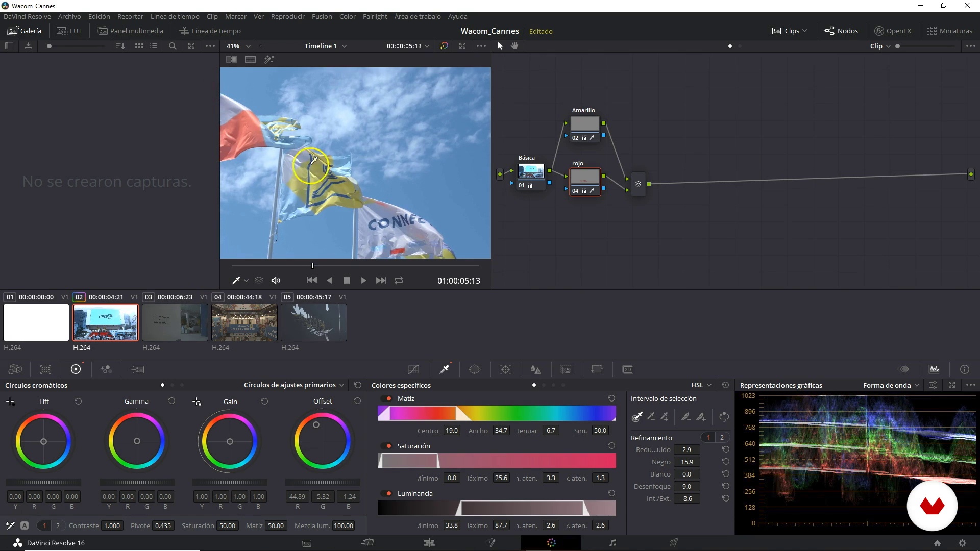This screenshot has height=551, width=980.
Task: Click the Nodos button
Action: pos(841,31)
